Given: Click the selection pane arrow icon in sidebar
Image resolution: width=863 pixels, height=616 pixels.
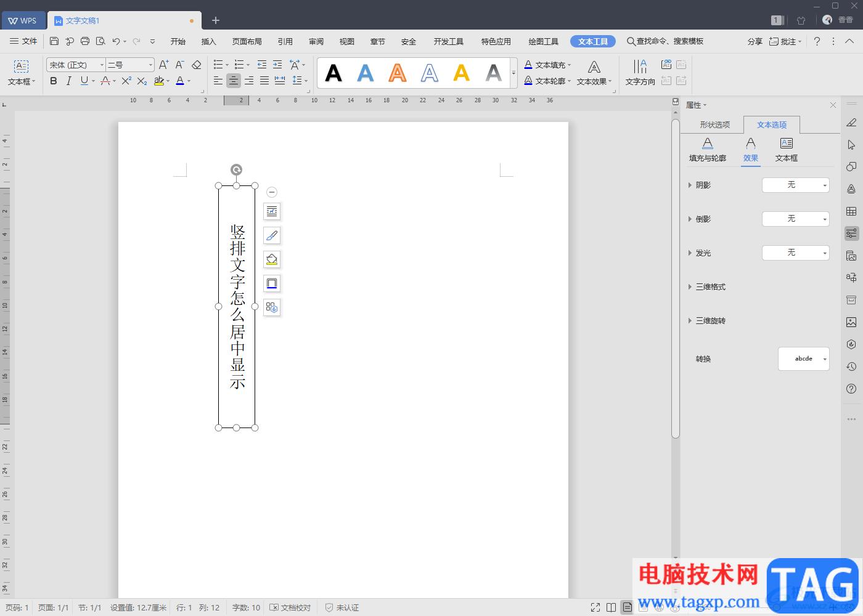Looking at the screenshot, I should [851, 145].
